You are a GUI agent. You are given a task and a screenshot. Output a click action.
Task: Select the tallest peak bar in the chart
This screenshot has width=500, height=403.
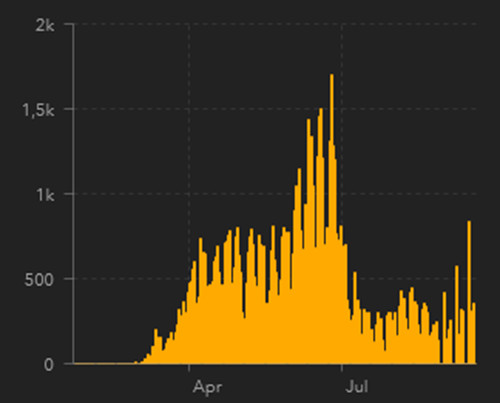pyautogui.click(x=332, y=218)
